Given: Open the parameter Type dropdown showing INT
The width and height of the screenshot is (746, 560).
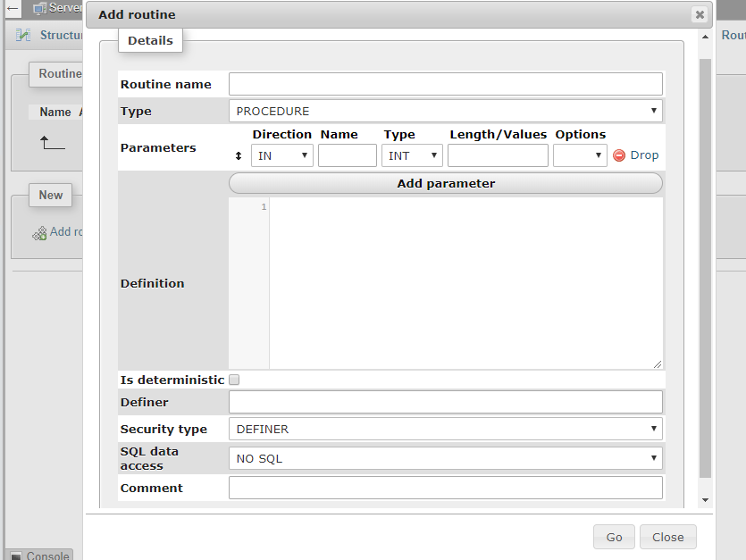Looking at the screenshot, I should pyautogui.click(x=412, y=155).
